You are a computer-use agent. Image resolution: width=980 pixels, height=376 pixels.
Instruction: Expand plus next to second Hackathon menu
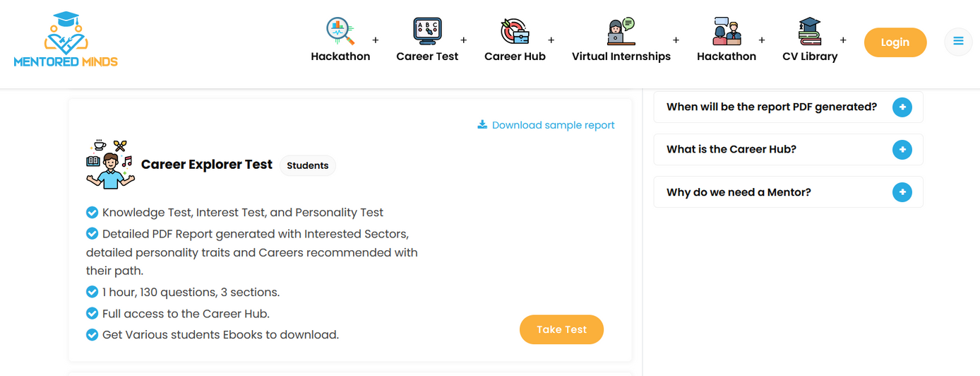762,40
